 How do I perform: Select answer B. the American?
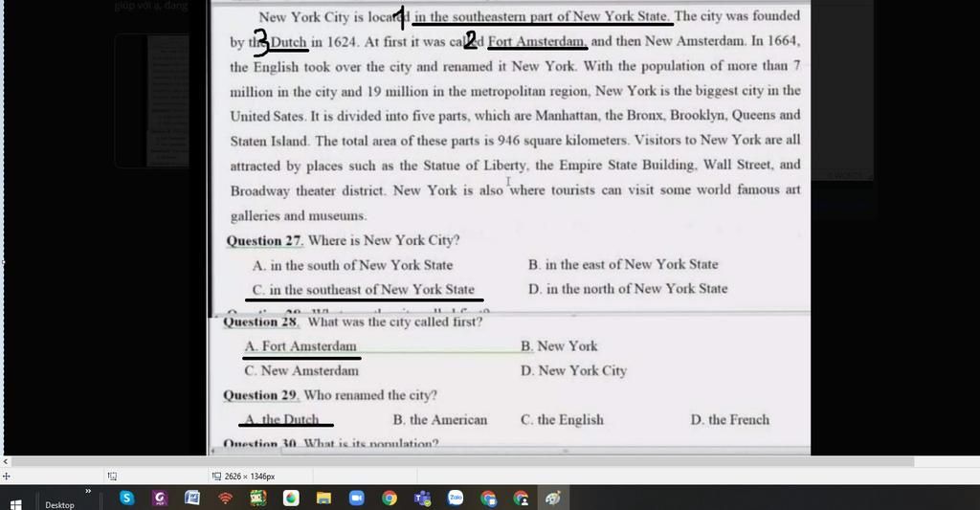[440, 419]
